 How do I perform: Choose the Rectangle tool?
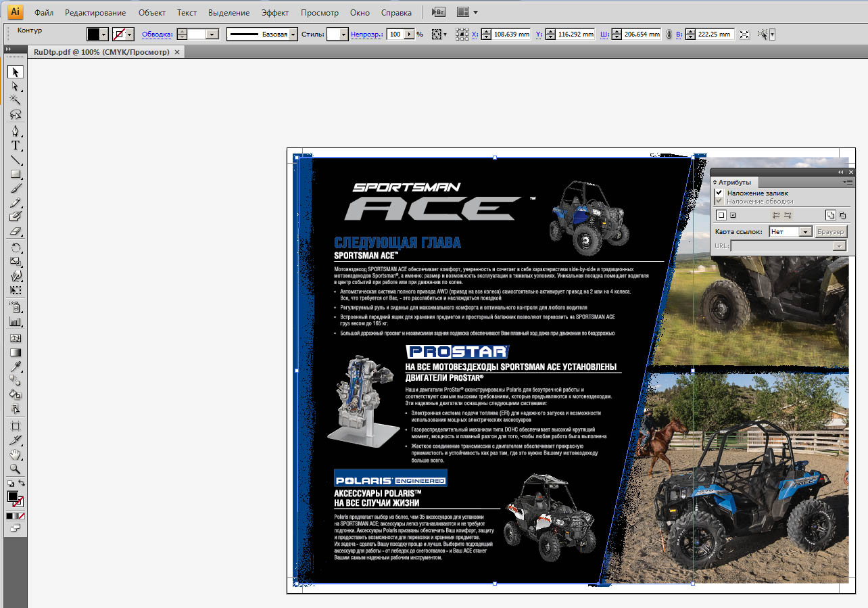tap(16, 174)
